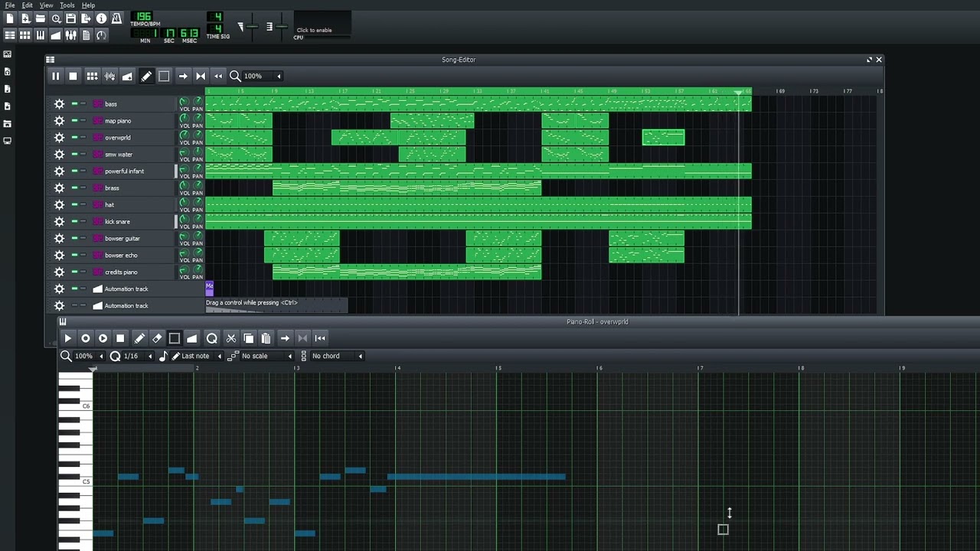Stop playback in the Song-Editor
The height and width of the screenshot is (551, 980).
coord(73,76)
